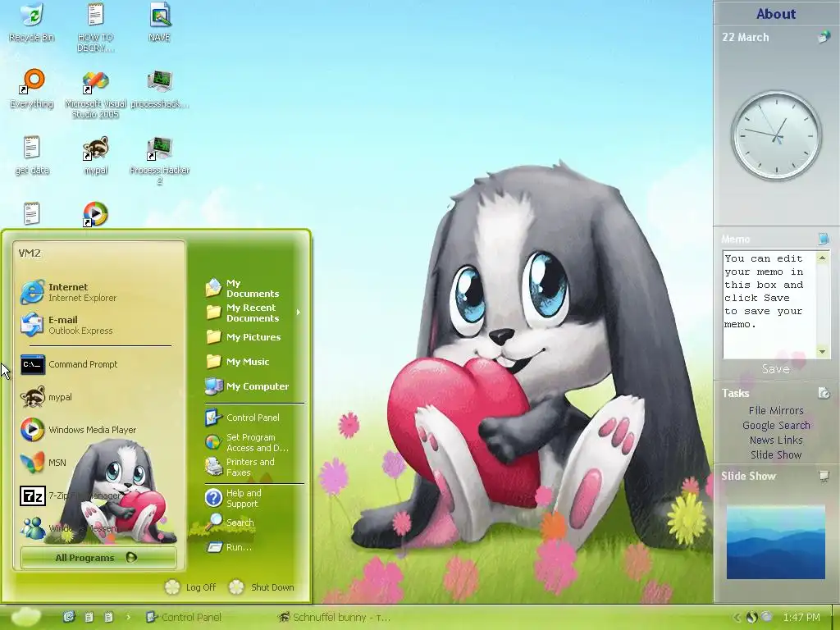Click the globe icon next to 22 March
840x630 pixels.
(824, 38)
